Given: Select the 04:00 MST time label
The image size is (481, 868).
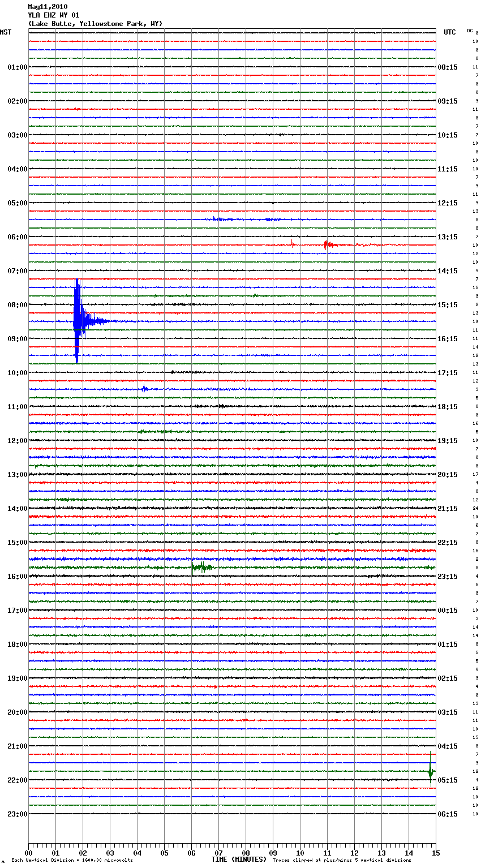Looking at the screenshot, I should click(x=18, y=169).
